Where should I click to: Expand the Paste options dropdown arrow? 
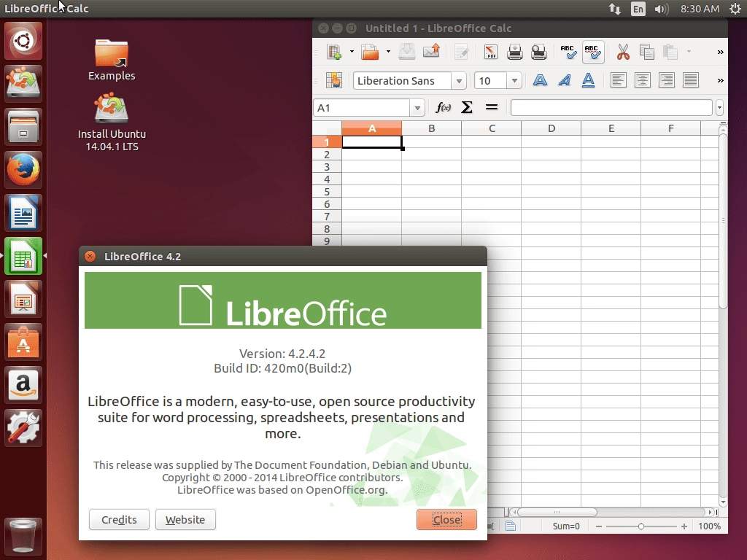click(689, 52)
